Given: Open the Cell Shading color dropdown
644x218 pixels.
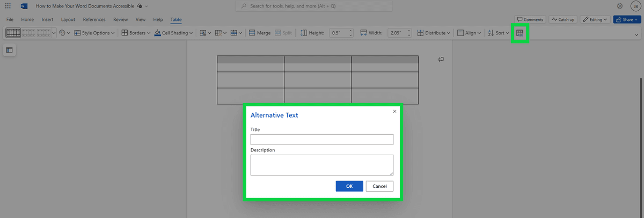Looking at the screenshot, I should [174, 33].
